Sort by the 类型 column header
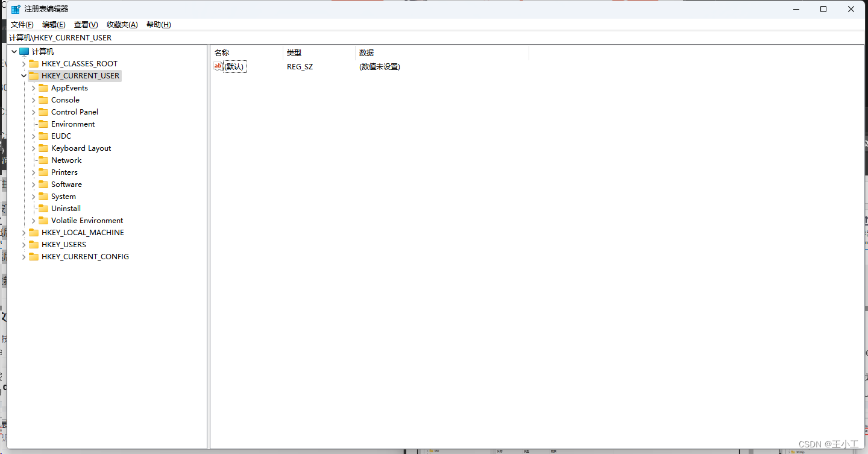Image resolution: width=868 pixels, height=454 pixels. pyautogui.click(x=319, y=53)
